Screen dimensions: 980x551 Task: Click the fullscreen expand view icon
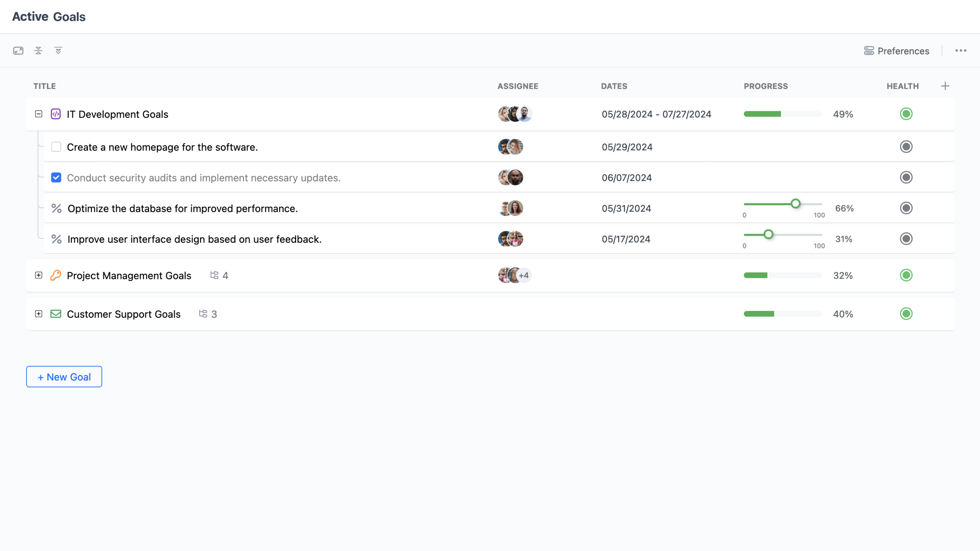(x=18, y=51)
